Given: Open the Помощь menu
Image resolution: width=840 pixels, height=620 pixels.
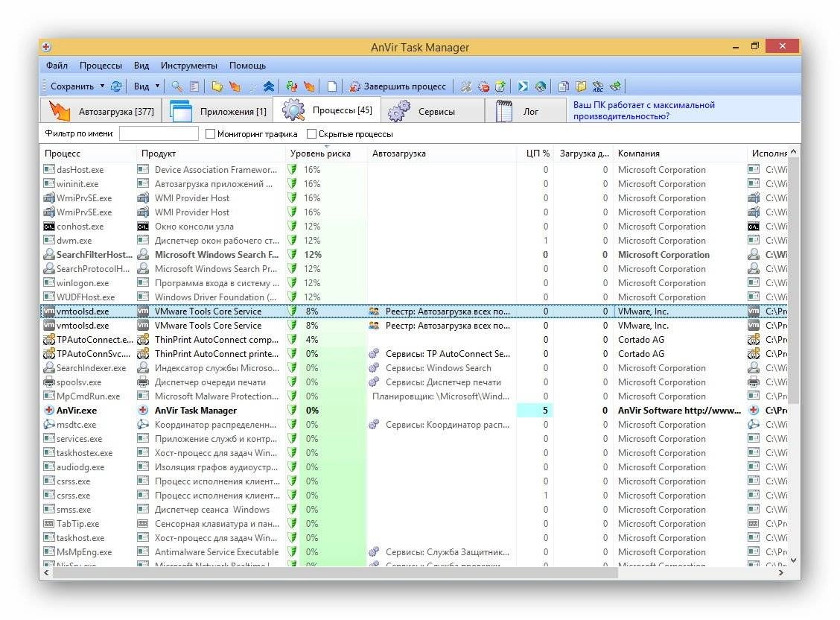Looking at the screenshot, I should [247, 66].
